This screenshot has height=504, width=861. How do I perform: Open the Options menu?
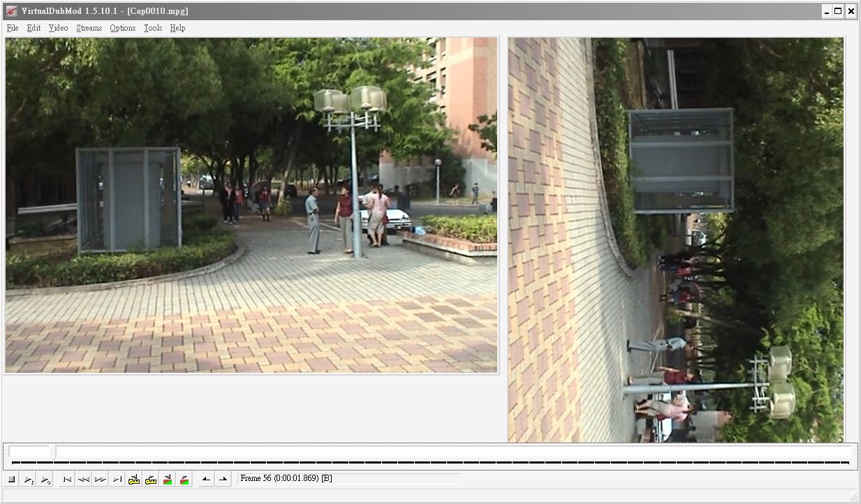tap(123, 28)
